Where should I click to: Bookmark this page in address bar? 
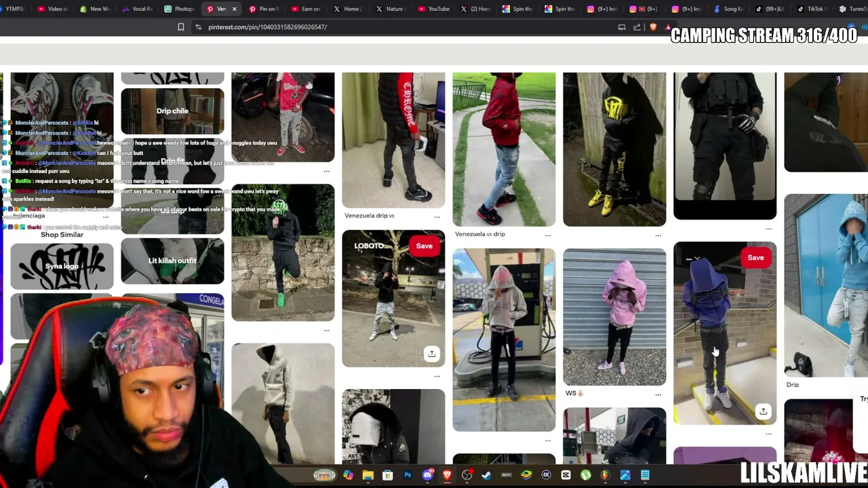pos(180,27)
